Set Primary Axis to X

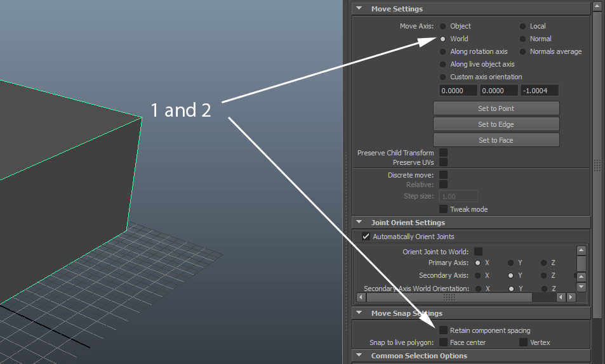pyautogui.click(x=477, y=263)
